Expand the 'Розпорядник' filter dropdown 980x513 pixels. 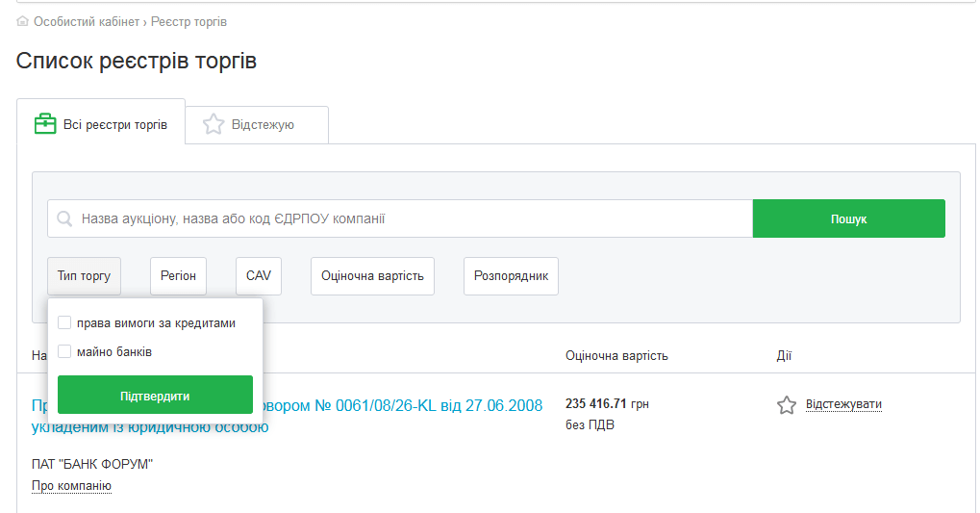(511, 276)
